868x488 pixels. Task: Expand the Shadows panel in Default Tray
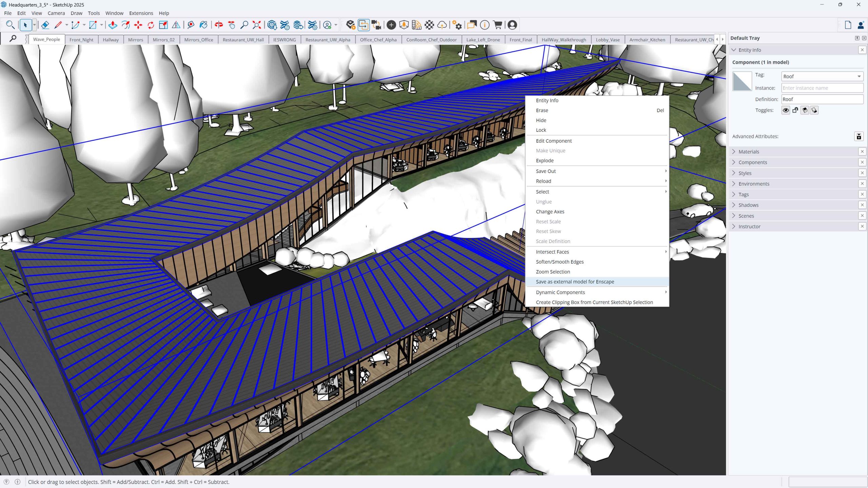point(748,205)
